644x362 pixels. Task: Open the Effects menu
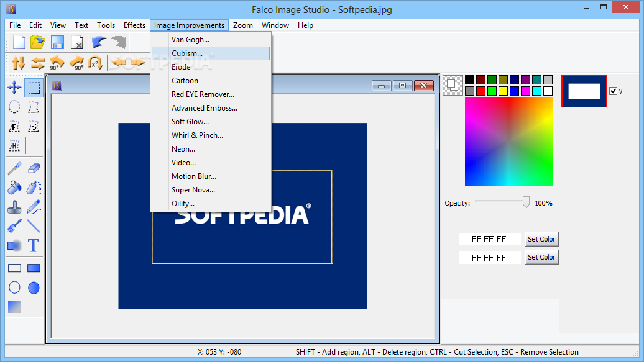tap(135, 25)
